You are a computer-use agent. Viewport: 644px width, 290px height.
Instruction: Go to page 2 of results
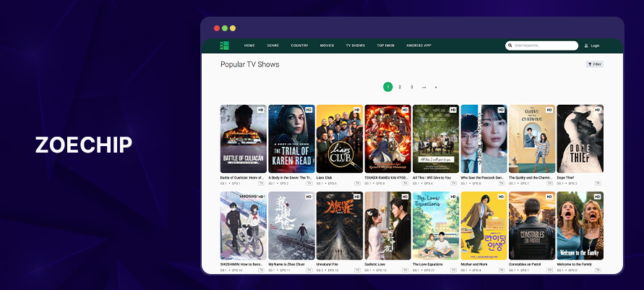(400, 87)
